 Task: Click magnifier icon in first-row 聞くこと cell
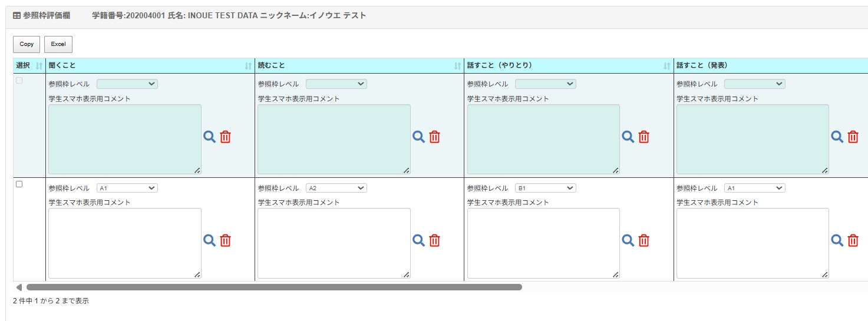pyautogui.click(x=209, y=137)
